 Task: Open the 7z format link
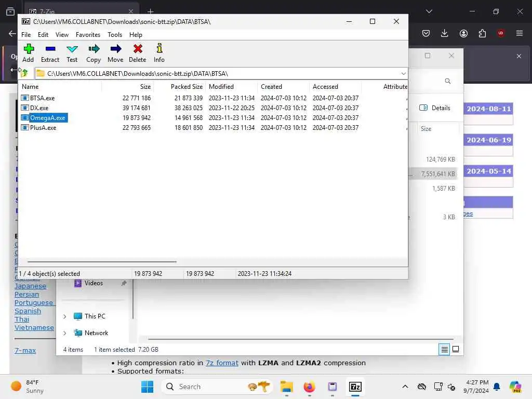click(222, 363)
